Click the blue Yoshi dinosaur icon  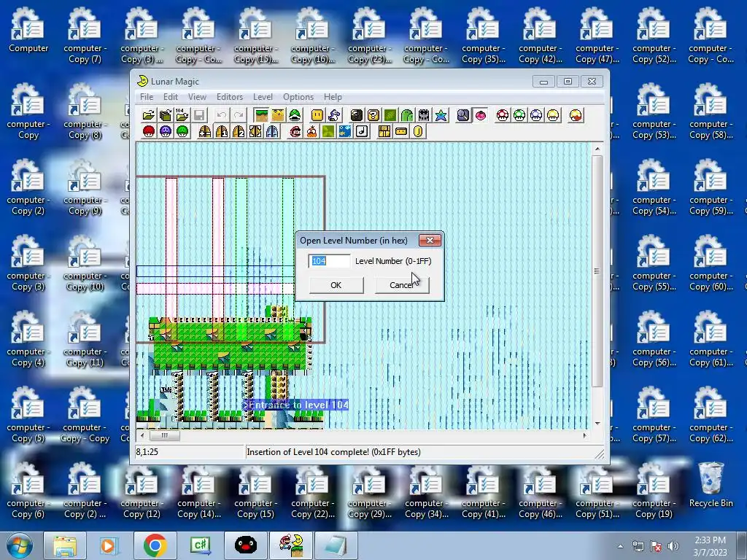pos(334,115)
